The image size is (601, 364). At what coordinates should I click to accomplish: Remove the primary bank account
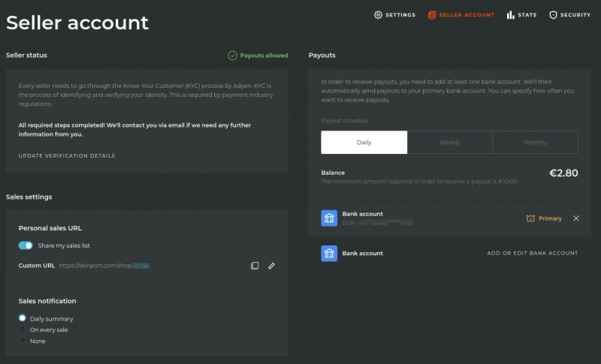coord(575,218)
